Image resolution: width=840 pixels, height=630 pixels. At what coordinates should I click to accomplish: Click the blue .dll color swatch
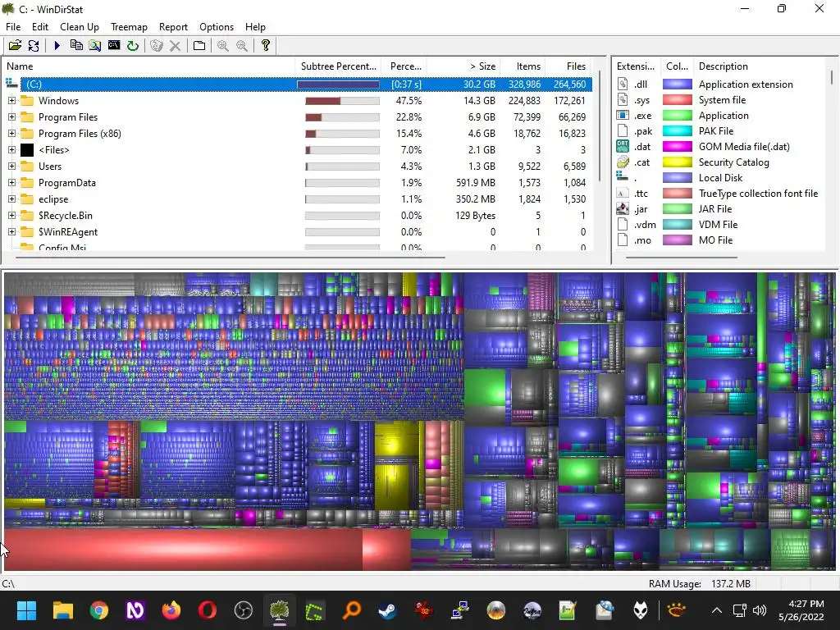click(x=677, y=84)
